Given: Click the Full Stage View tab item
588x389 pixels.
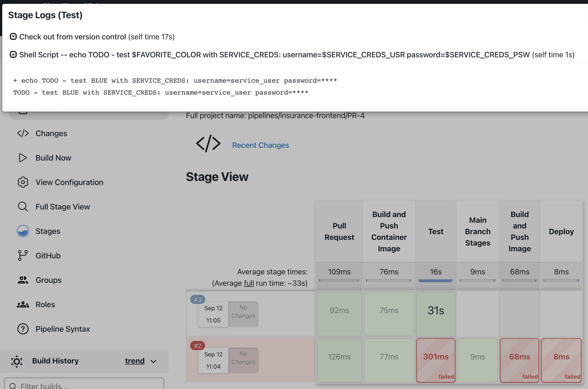Looking at the screenshot, I should coord(63,207).
